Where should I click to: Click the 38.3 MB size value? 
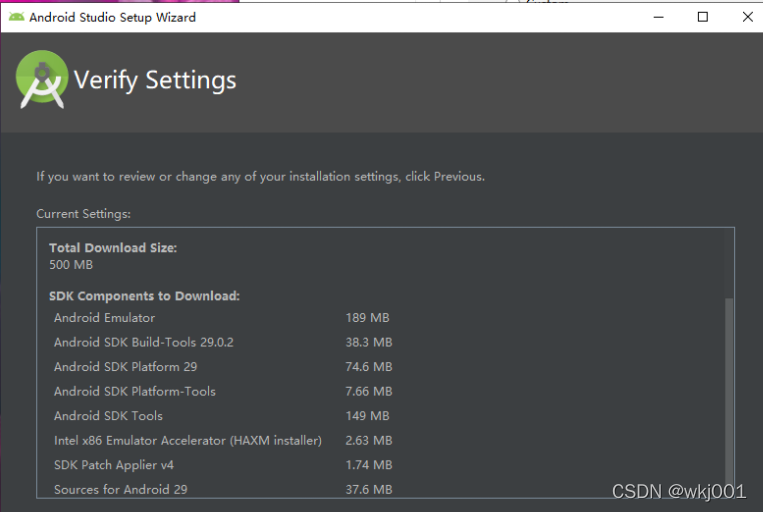(x=369, y=342)
